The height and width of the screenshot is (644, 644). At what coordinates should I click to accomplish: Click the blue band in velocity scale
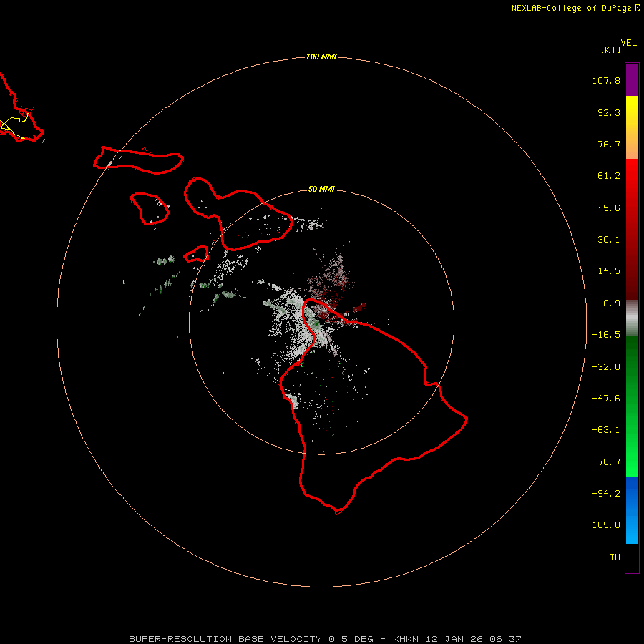pos(632,510)
